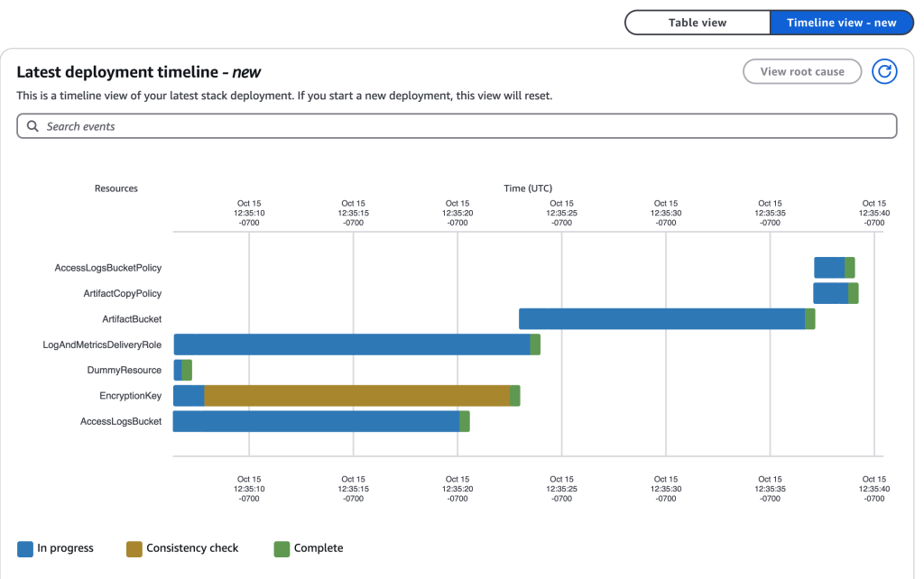Click the LogAndMetricsDeliveryRole bar

pos(352,344)
